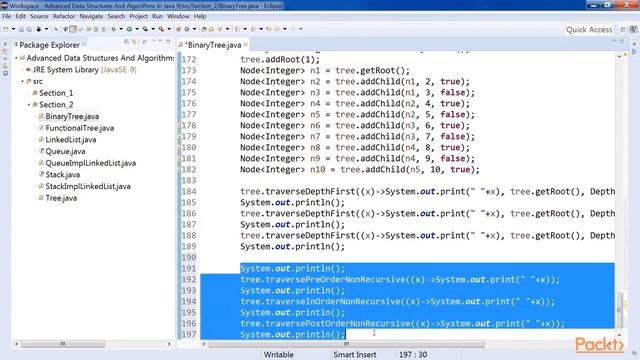Select QueueImplLinkedList.java in Package Explorer
The image size is (640, 360).
pos(91,163)
